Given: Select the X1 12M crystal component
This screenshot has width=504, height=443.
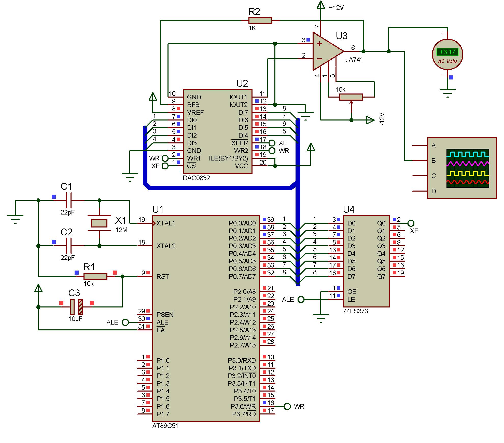Looking at the screenshot, I should coord(99,223).
